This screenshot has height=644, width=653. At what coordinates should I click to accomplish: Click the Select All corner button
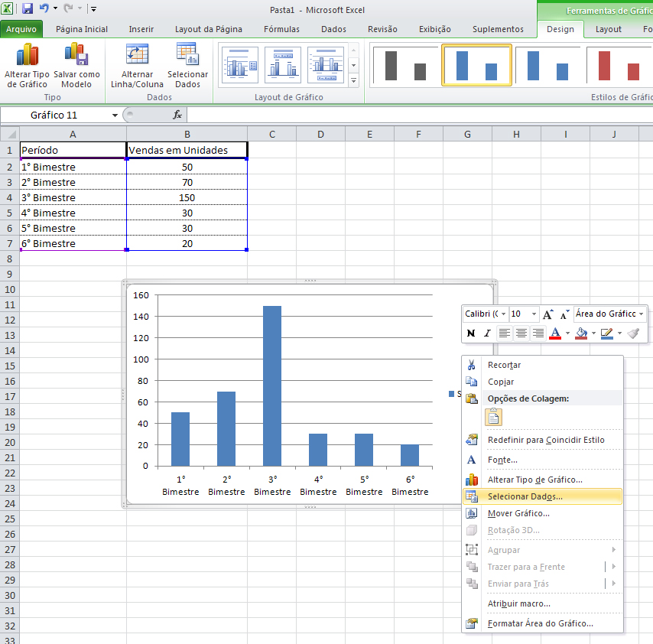click(x=10, y=134)
